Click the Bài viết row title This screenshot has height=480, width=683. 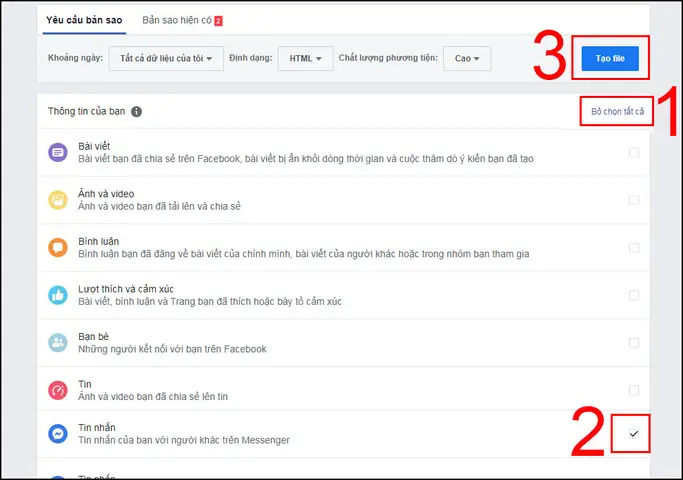[x=94, y=146]
